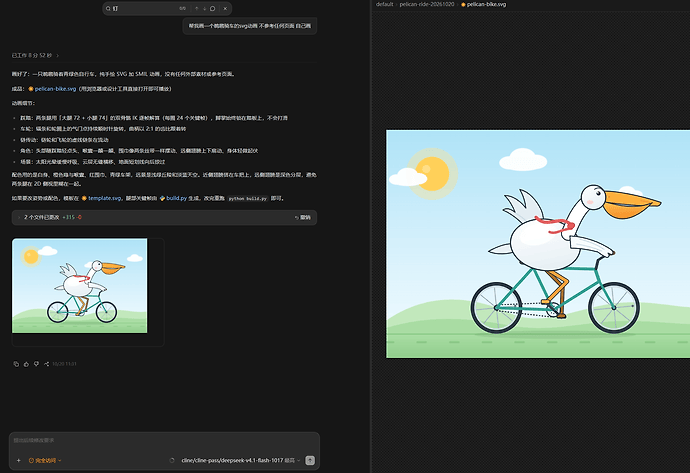The height and width of the screenshot is (473, 690).
Task: Open the pelican preview thumbnail in chat
Action: click(80, 286)
